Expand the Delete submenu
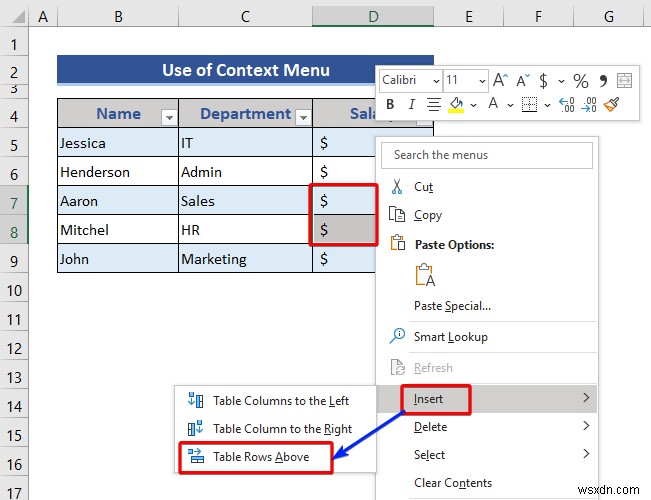This screenshot has height=500, width=651. coord(487,427)
